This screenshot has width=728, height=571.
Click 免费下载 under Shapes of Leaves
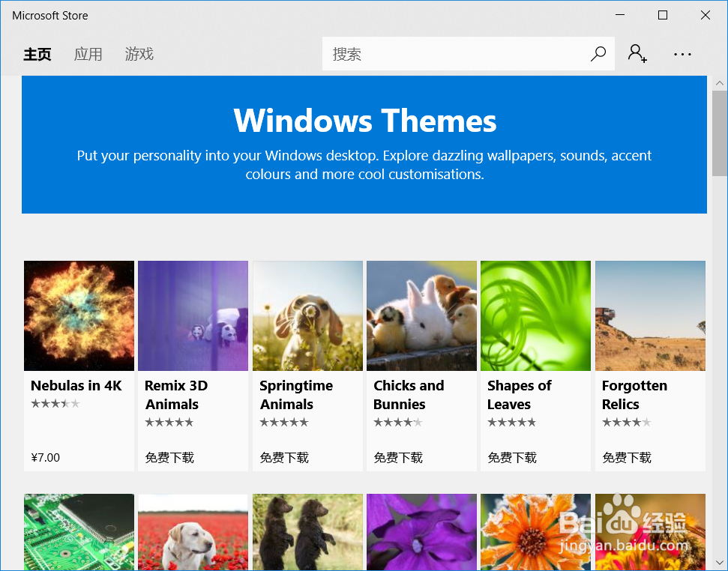coord(512,458)
